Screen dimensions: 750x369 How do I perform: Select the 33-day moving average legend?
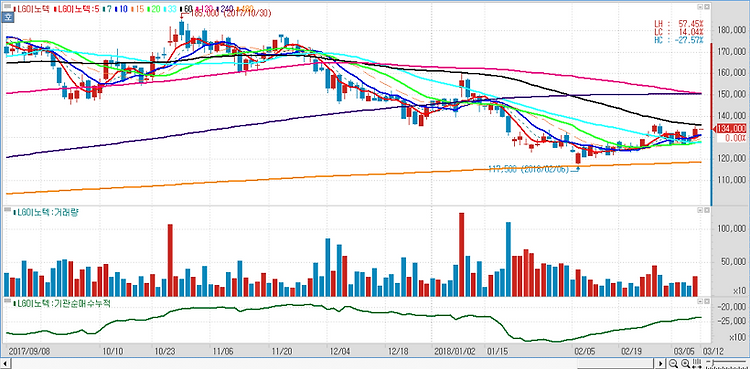pos(170,9)
